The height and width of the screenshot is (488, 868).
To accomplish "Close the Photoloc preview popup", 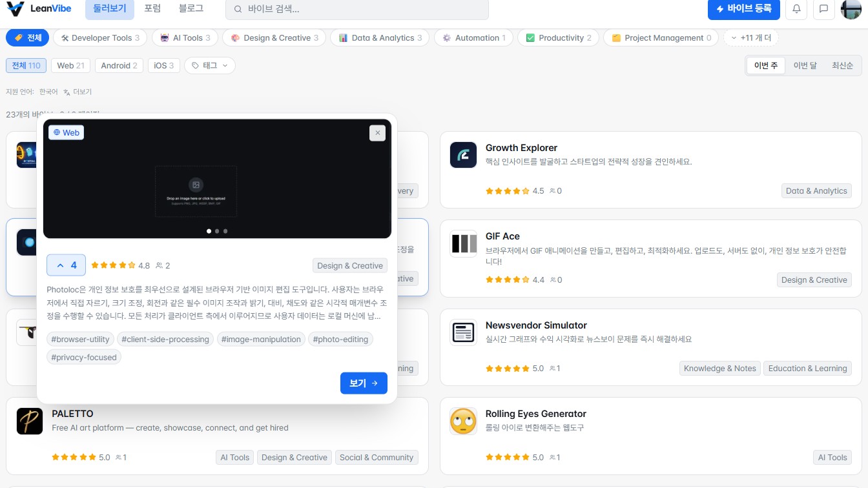I will [x=378, y=133].
